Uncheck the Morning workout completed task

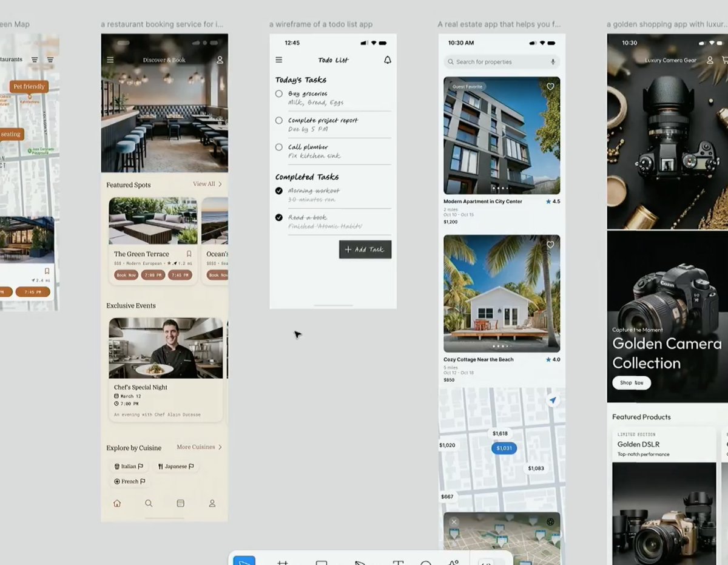tap(279, 191)
